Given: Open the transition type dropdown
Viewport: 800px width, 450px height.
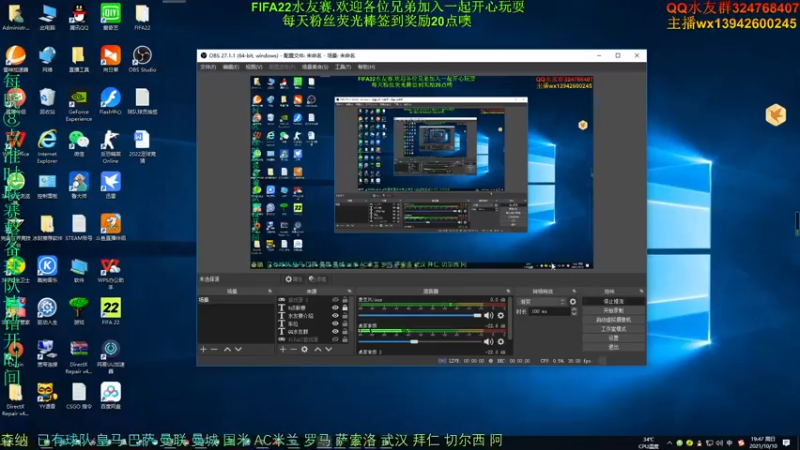Looking at the screenshot, I should point(541,302).
